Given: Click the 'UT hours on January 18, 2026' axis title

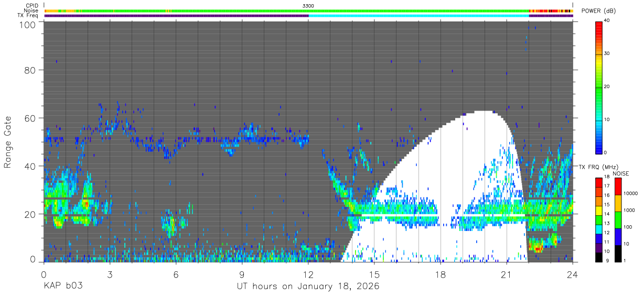Looking at the screenshot, I should click(308, 287).
